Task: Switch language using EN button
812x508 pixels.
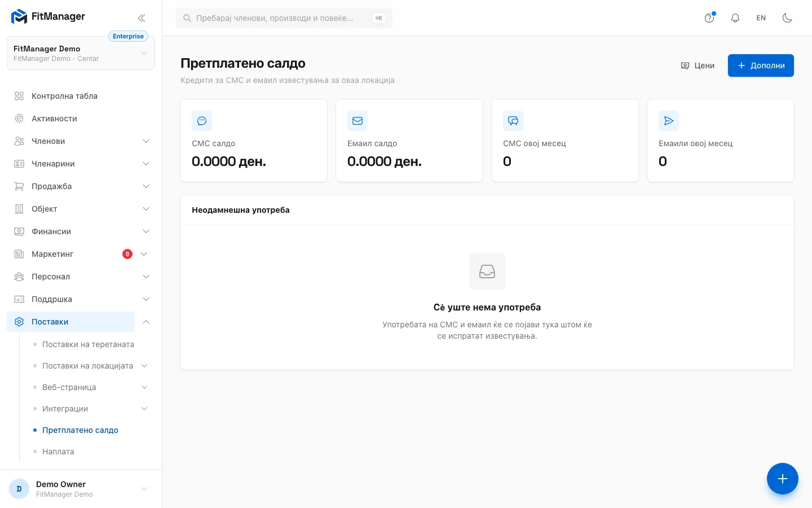Action: pos(761,18)
